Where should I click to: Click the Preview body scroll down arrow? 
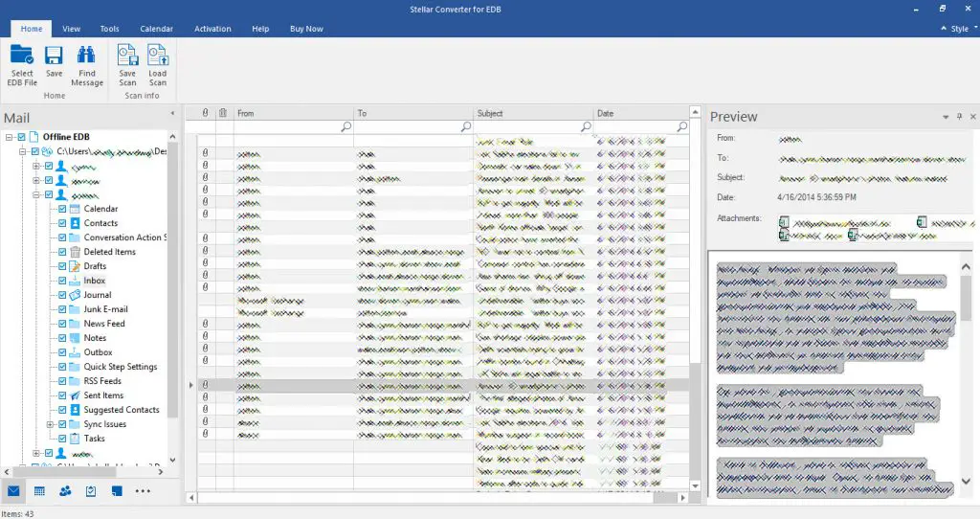click(x=967, y=482)
